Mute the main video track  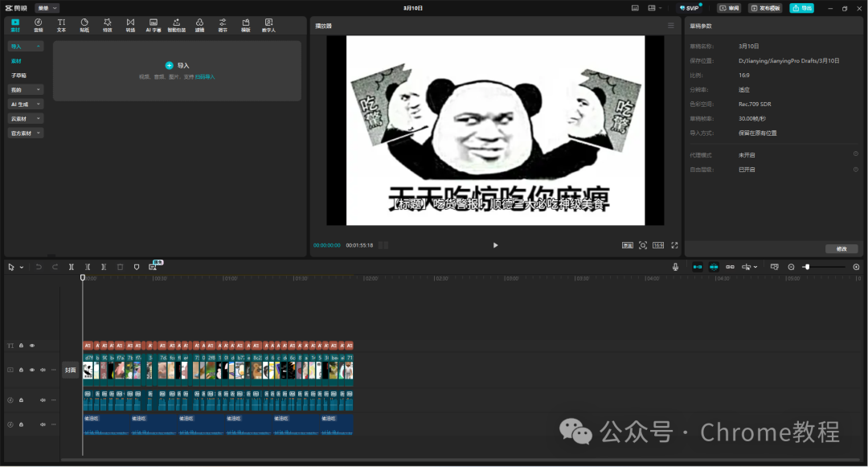(43, 370)
